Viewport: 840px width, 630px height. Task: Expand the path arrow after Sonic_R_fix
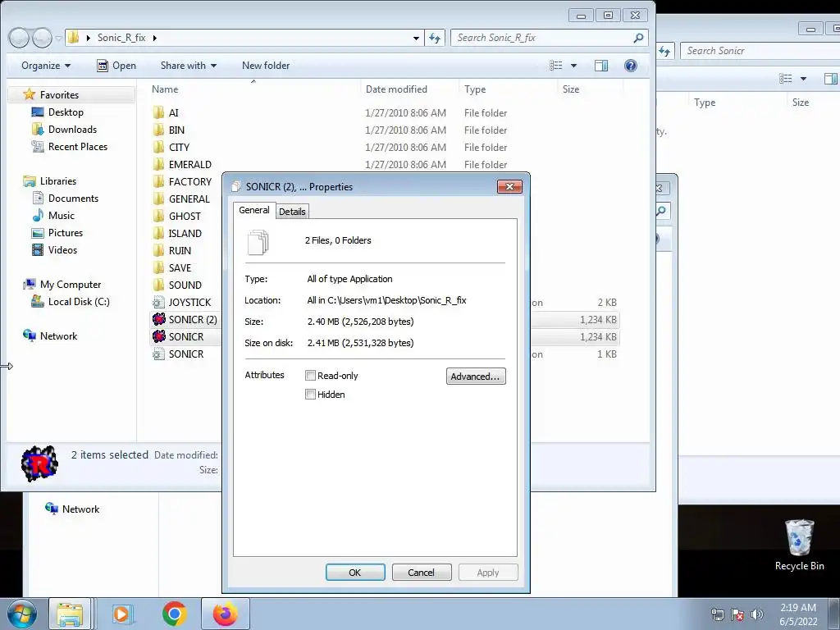[155, 38]
